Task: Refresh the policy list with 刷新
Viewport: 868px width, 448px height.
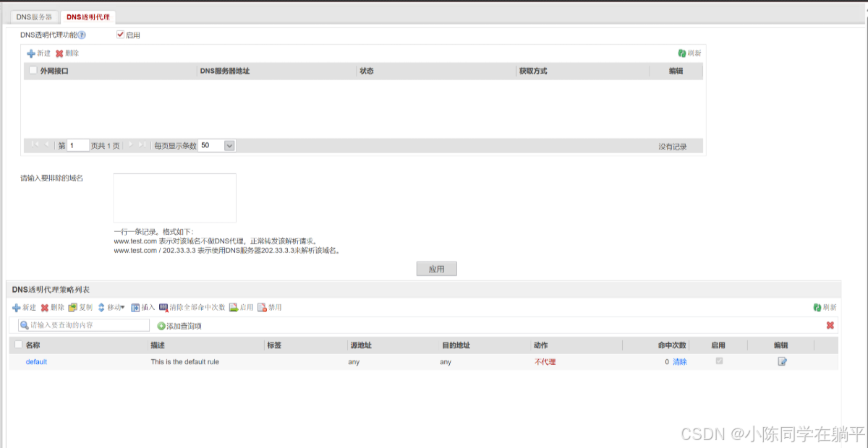Action: [825, 308]
